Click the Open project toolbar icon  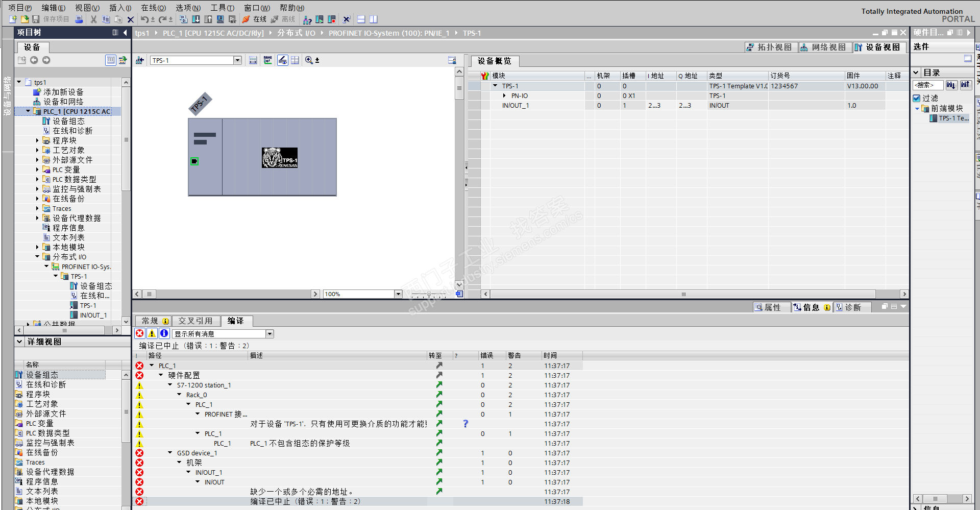pos(24,19)
